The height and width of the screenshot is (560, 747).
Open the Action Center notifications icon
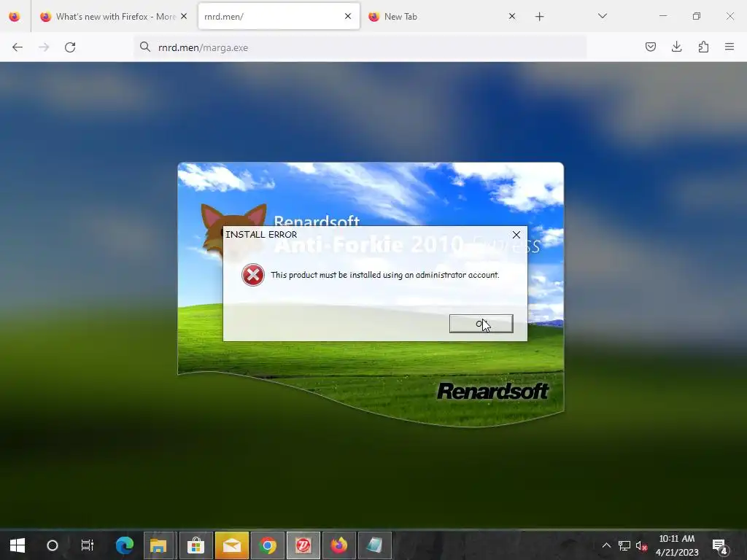pyautogui.click(x=720, y=546)
